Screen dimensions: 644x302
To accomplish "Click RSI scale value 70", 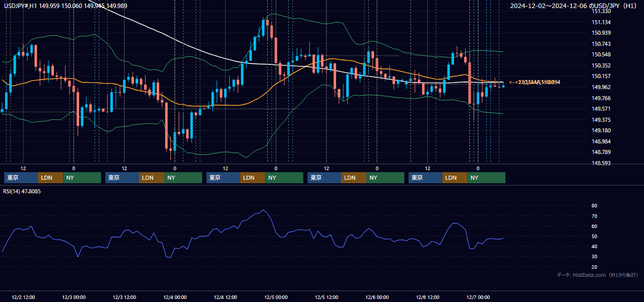I will point(595,216).
